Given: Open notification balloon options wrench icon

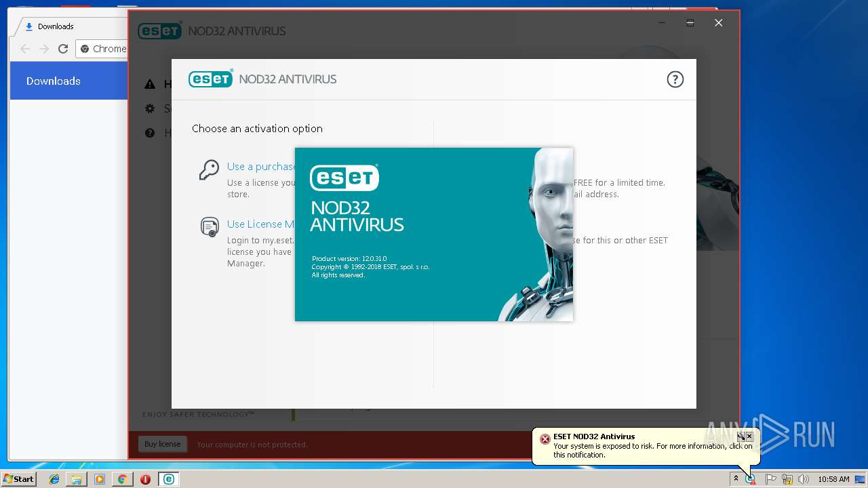Looking at the screenshot, I should (x=741, y=436).
